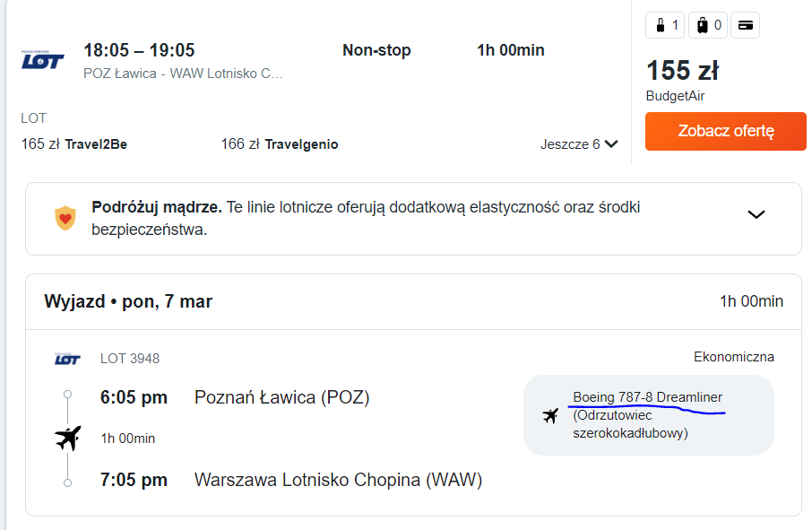Viewport: 812px width, 530px height.
Task: Click the LOT 3948 flight number
Action: point(130,359)
